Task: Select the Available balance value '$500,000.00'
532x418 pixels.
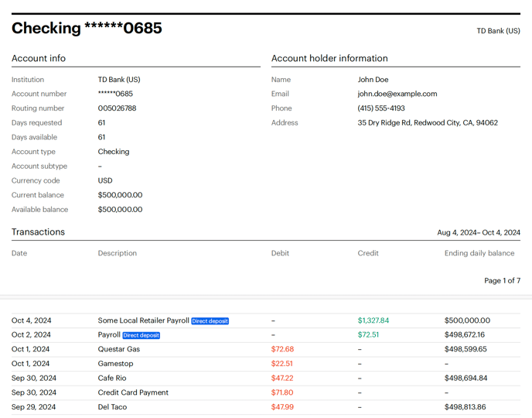Action: pyautogui.click(x=120, y=210)
